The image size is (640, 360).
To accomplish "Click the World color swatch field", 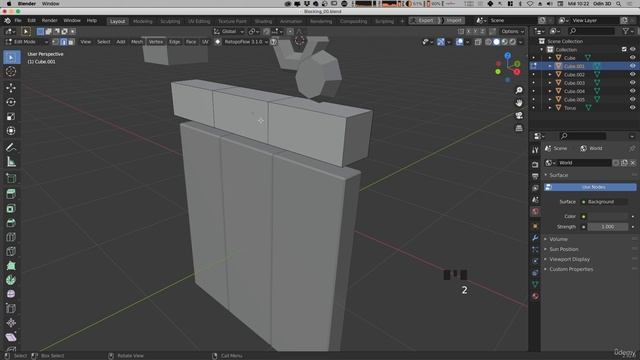I will 607,216.
